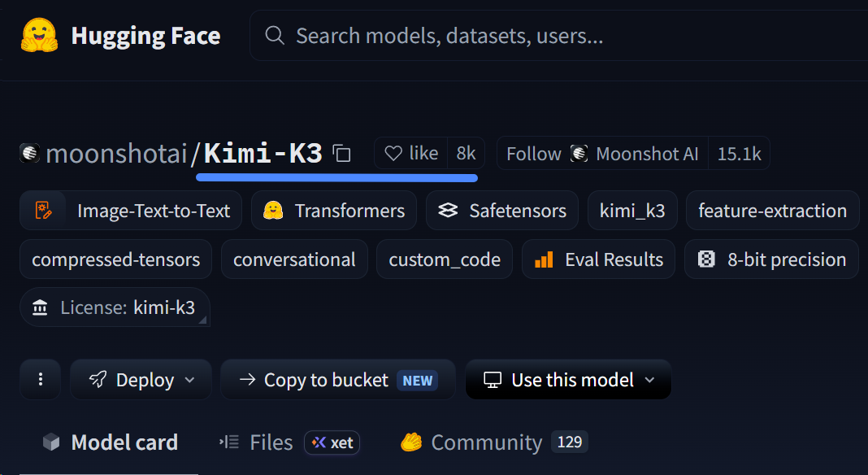Select the Image-Text-to-Text tag
The width and height of the screenshot is (868, 475).
[131, 211]
